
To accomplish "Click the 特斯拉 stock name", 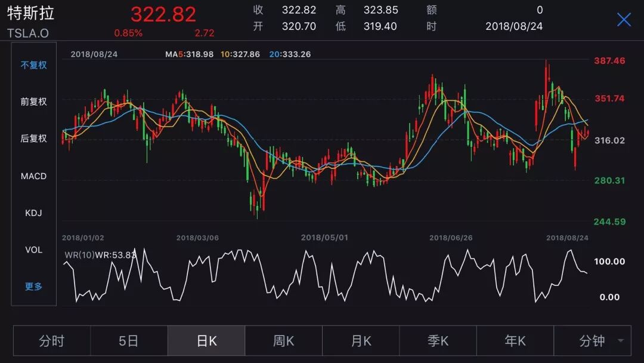I will [31, 13].
